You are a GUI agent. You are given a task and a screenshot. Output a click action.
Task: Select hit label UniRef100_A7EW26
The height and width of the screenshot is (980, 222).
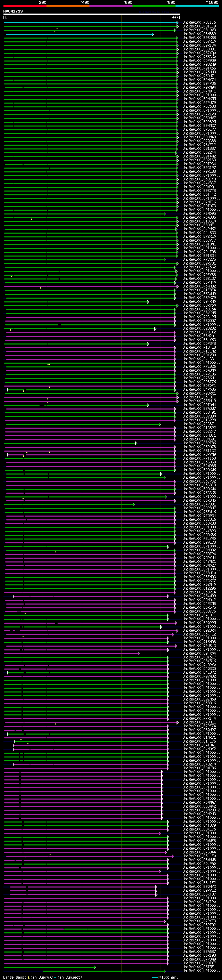pyautogui.click(x=199, y=366)
